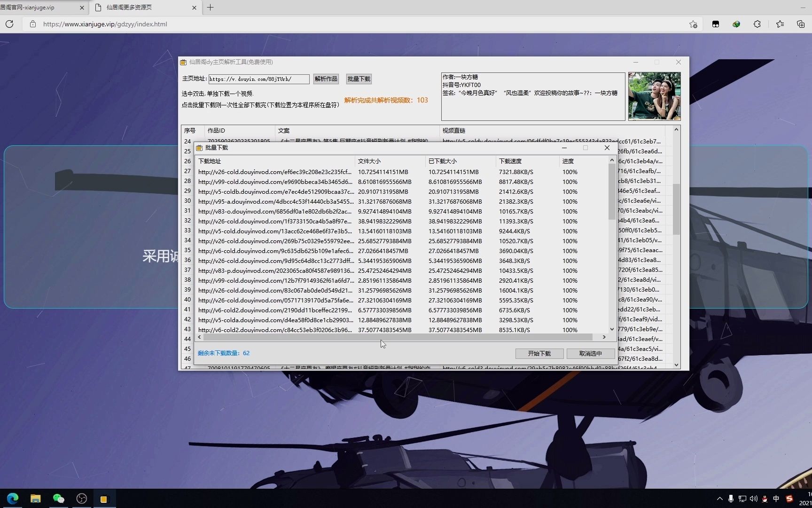Click speed value 21412.6KB/S
812x508 pixels.
coord(516,192)
